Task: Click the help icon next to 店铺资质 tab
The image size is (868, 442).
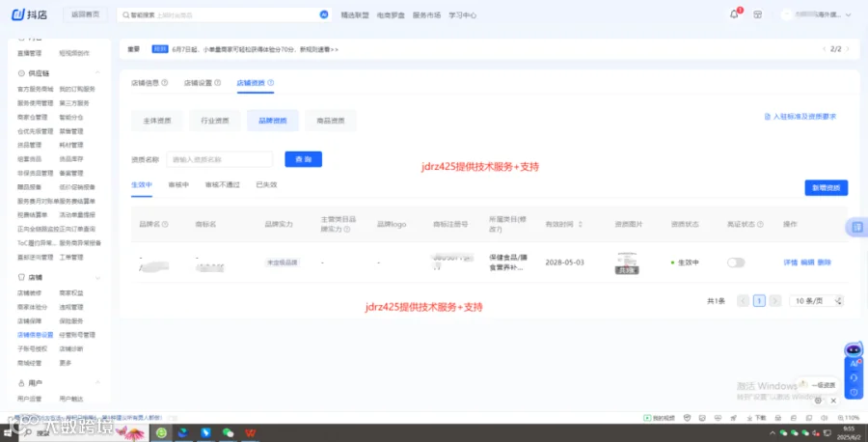Action: point(271,83)
